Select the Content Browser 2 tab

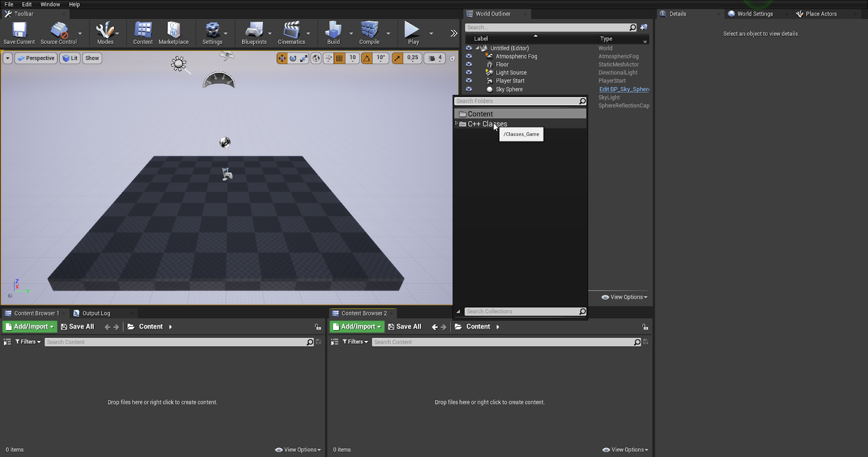[x=363, y=313]
